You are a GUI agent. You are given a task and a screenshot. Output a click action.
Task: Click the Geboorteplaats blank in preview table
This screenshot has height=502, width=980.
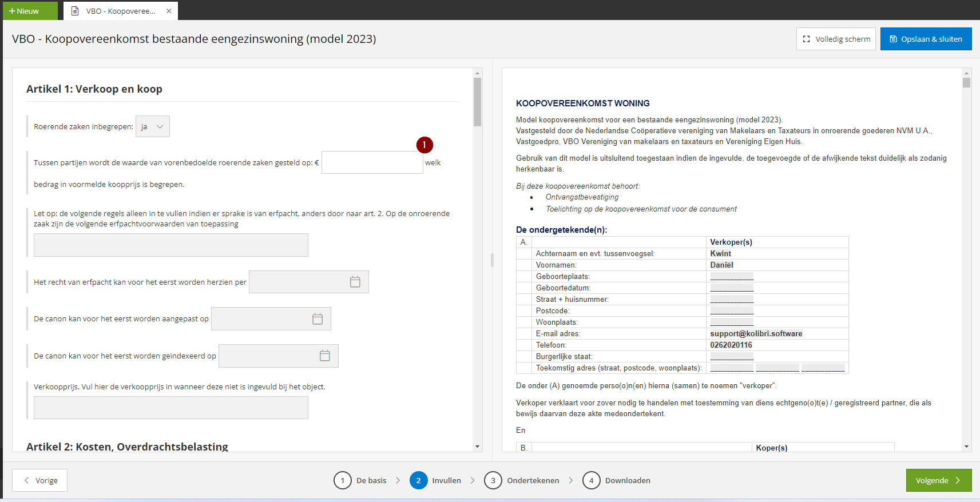(x=732, y=277)
